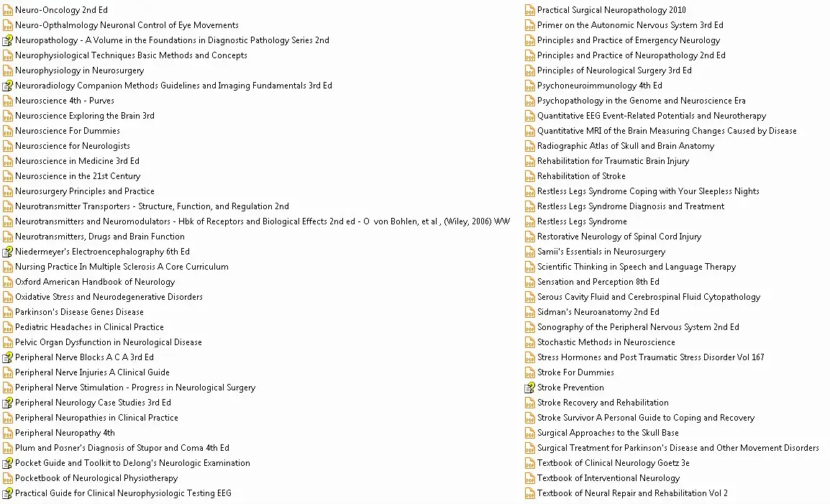This screenshot has width=830, height=504.
Task: Select Rehabilitation for Traumatic Brain Injury
Action: click(613, 161)
